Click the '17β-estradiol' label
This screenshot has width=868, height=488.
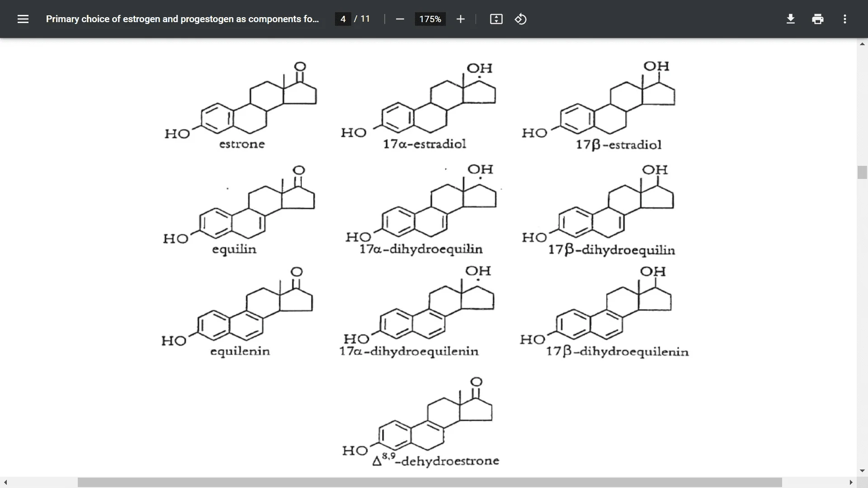[618, 145]
